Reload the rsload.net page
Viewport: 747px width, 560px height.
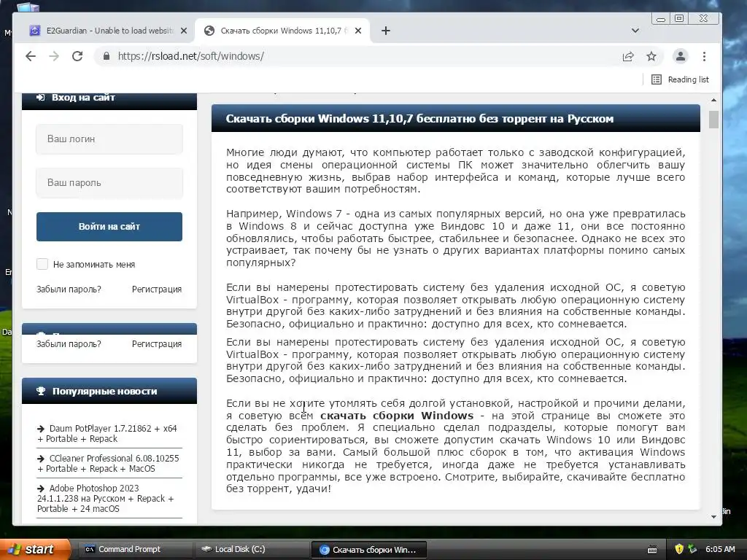tap(77, 56)
